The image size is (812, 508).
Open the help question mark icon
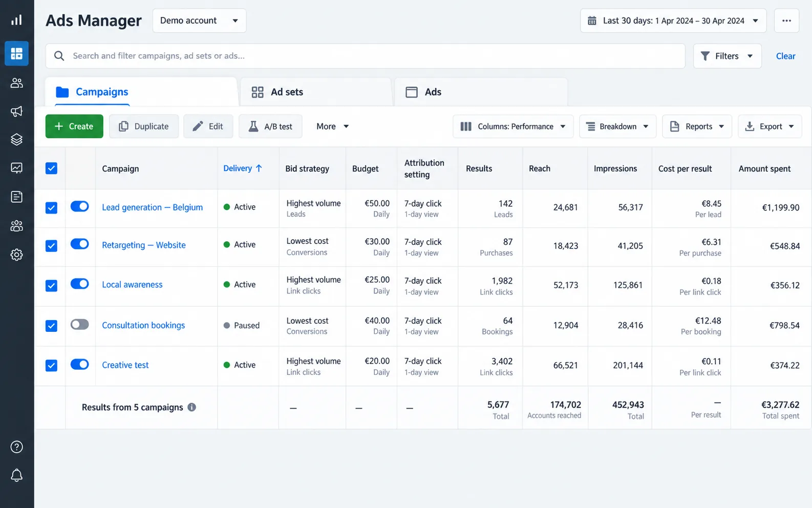point(16,447)
